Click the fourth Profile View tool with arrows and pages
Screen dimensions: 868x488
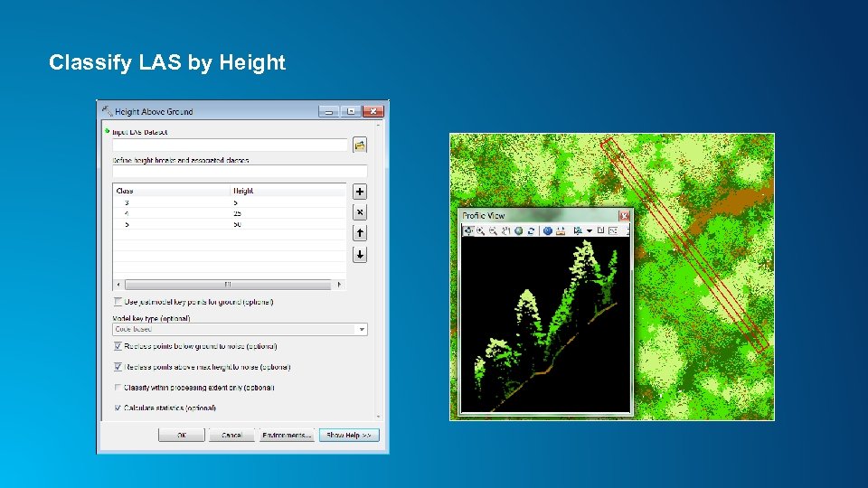click(x=505, y=230)
